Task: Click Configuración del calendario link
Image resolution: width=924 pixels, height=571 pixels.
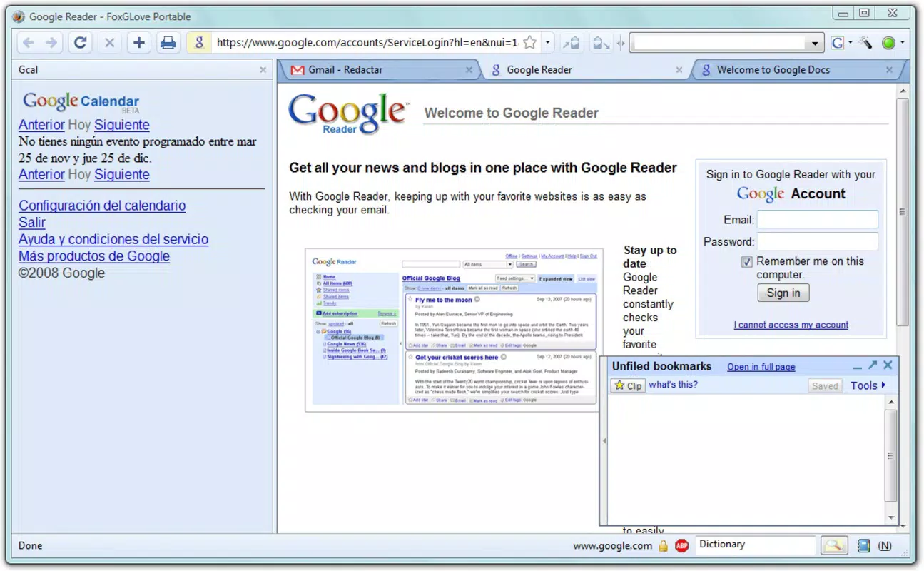Action: click(x=102, y=206)
